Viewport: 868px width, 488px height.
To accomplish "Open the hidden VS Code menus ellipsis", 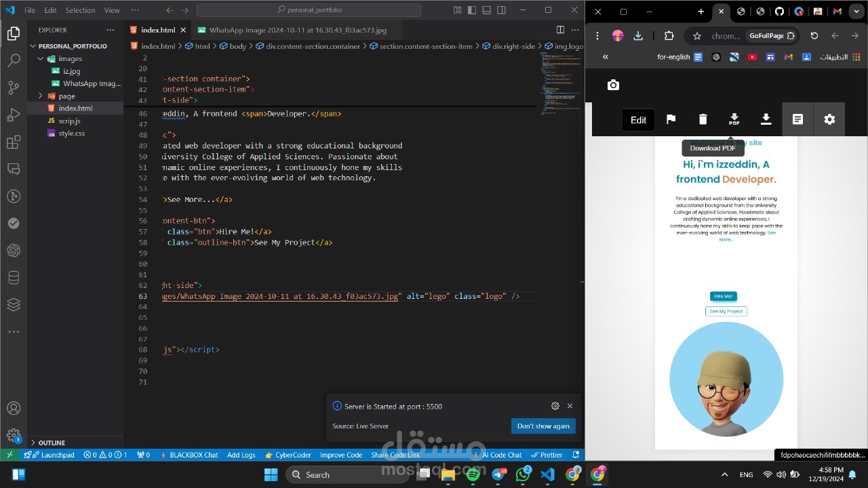I will point(135,10).
